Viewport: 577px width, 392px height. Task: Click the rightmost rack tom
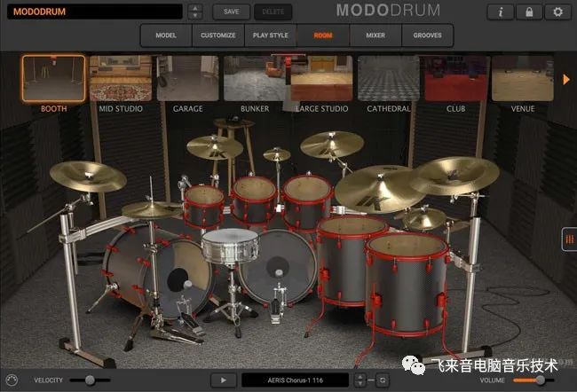(x=308, y=201)
